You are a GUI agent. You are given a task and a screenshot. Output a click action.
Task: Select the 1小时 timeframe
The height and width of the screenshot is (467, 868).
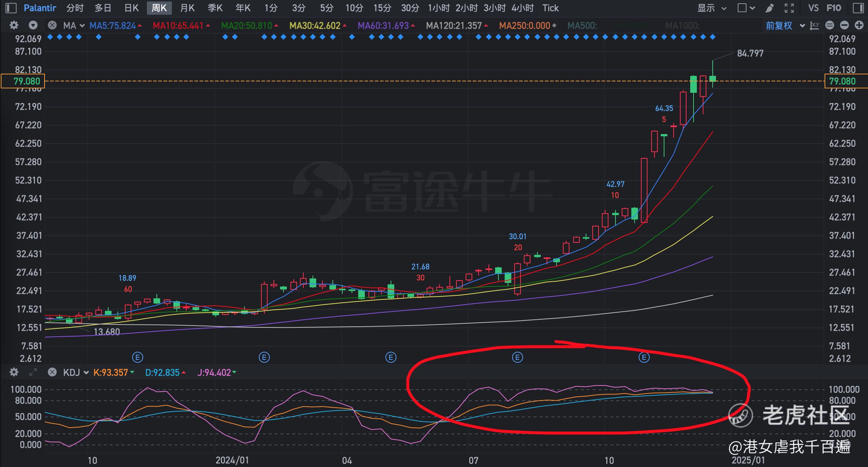[x=439, y=8]
